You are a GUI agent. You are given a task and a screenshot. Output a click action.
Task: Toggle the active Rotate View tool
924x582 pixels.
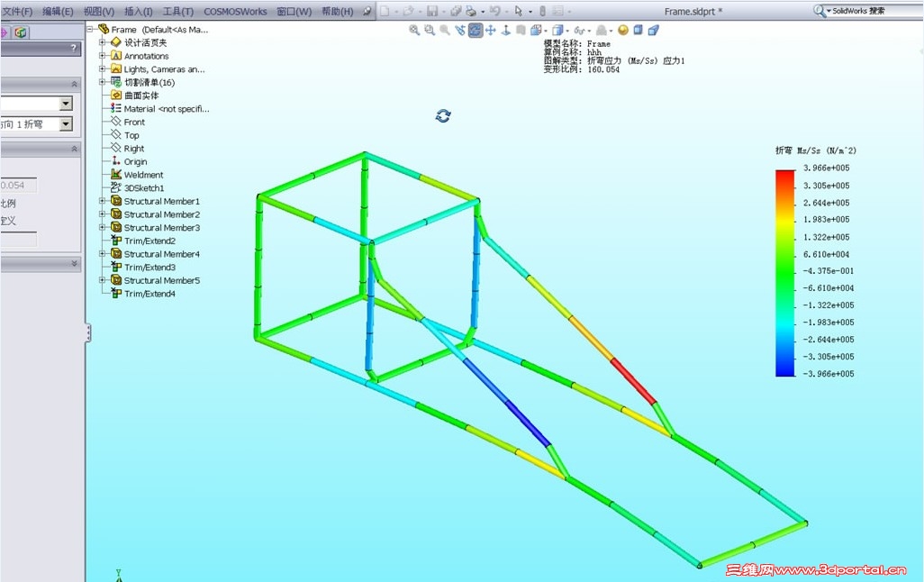point(476,30)
